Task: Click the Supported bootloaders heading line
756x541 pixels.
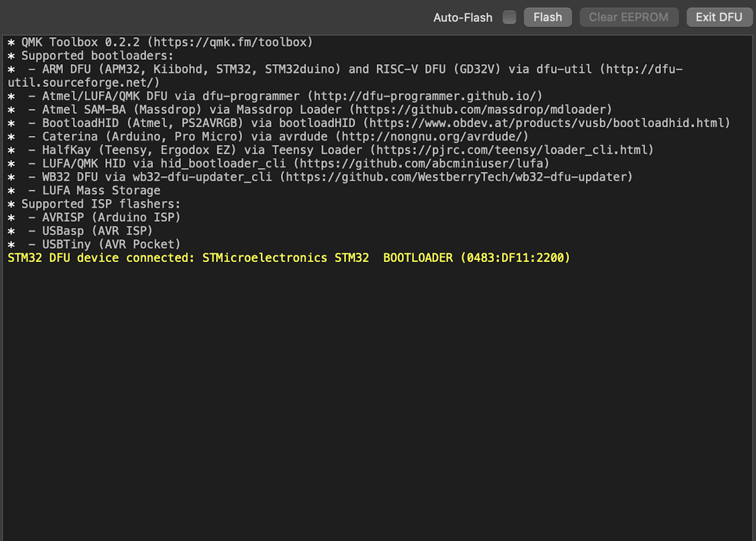Action: coord(97,55)
